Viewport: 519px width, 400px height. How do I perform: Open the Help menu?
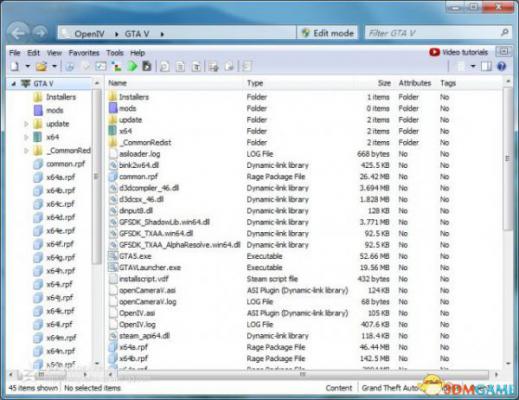137,53
